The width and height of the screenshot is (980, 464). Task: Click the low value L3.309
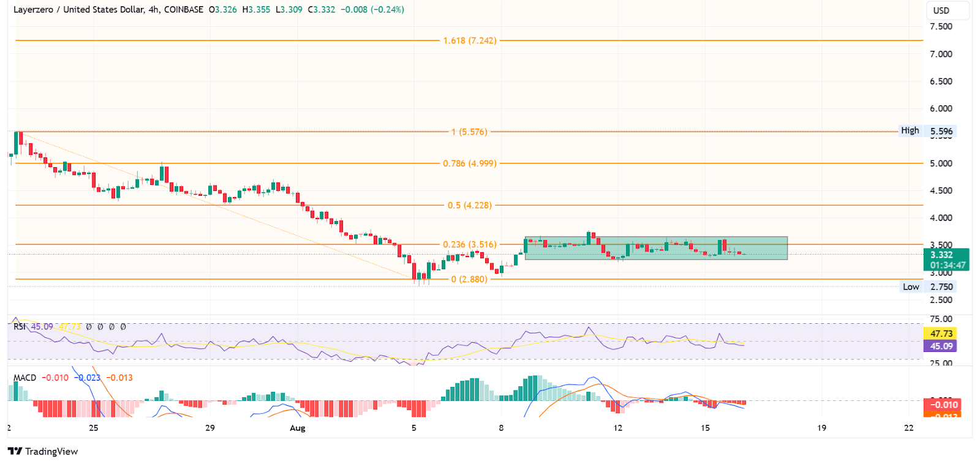[289, 10]
